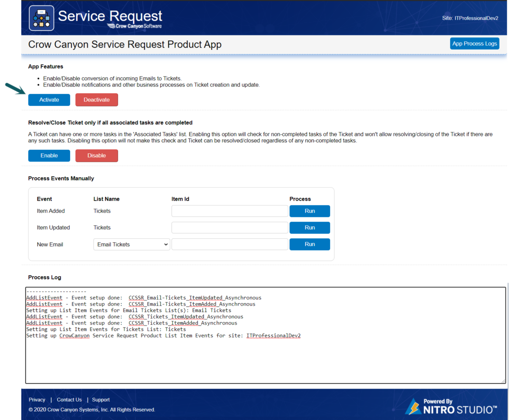Click the 'Item Updated' event label
Screen dimensions: 510x420
point(53,227)
